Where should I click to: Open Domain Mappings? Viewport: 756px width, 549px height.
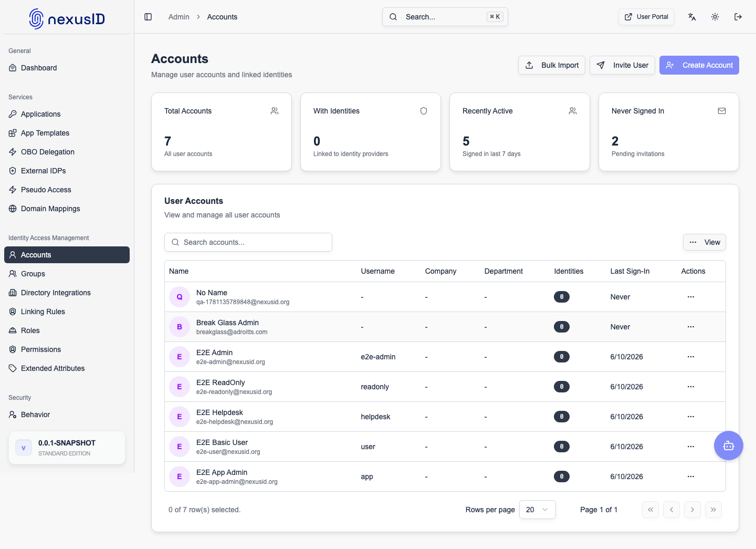(x=67, y=209)
